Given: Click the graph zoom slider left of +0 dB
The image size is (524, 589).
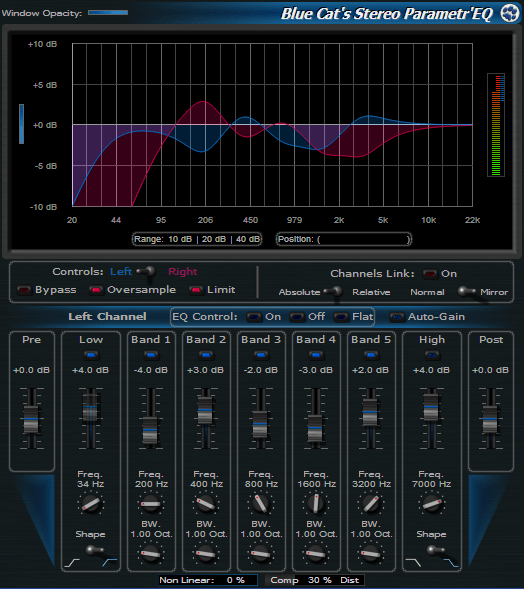Looking at the screenshot, I should point(21,124).
